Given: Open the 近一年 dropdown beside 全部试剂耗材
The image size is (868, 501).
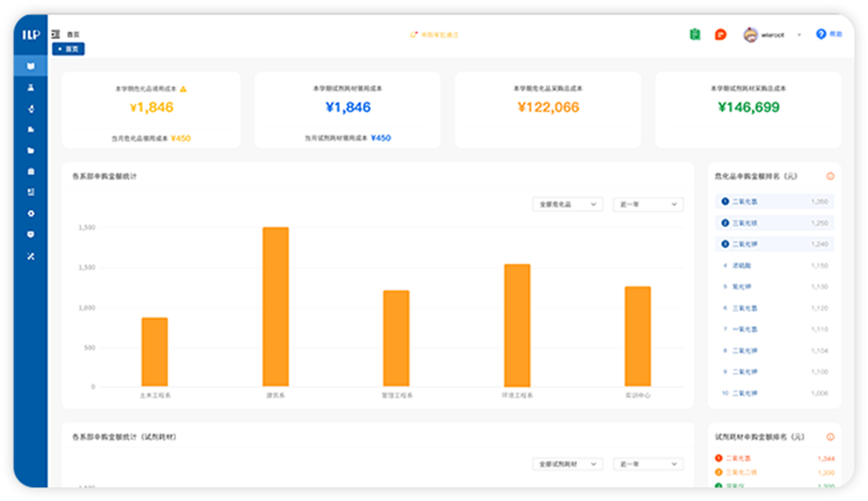Looking at the screenshot, I should (648, 464).
